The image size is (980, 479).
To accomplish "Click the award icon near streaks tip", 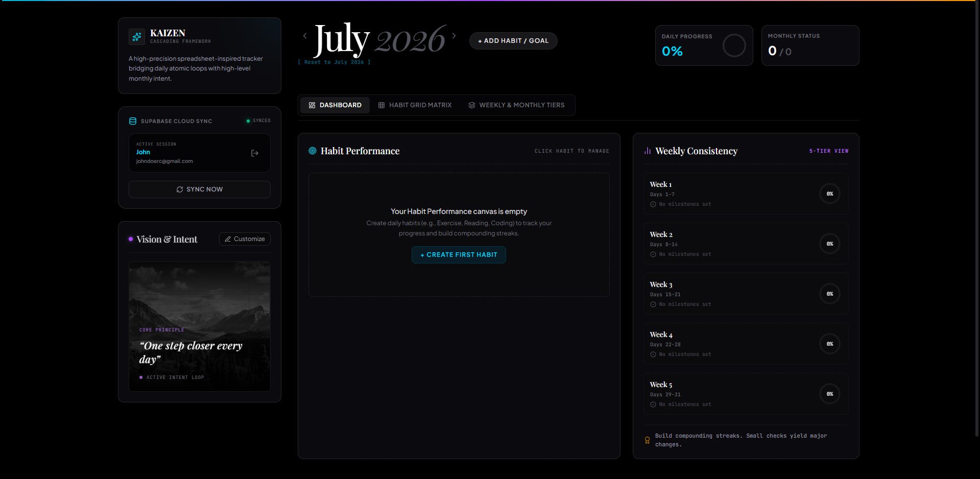I will point(648,440).
